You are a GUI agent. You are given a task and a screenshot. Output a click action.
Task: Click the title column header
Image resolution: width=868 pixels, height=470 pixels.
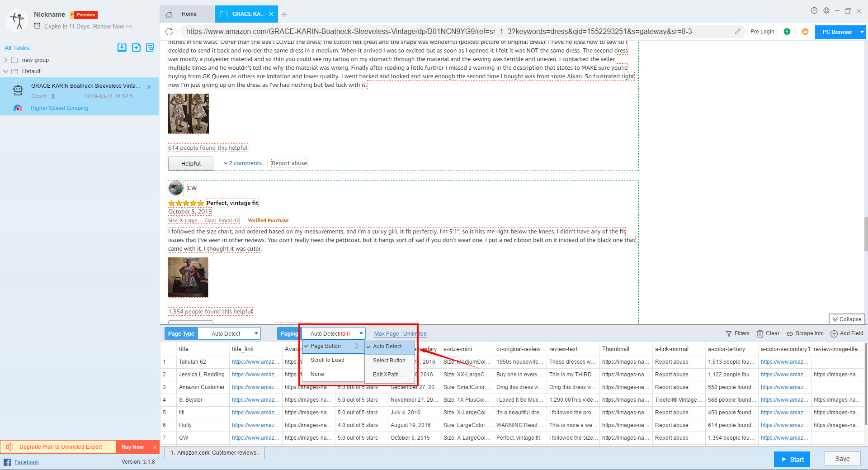pyautogui.click(x=202, y=349)
